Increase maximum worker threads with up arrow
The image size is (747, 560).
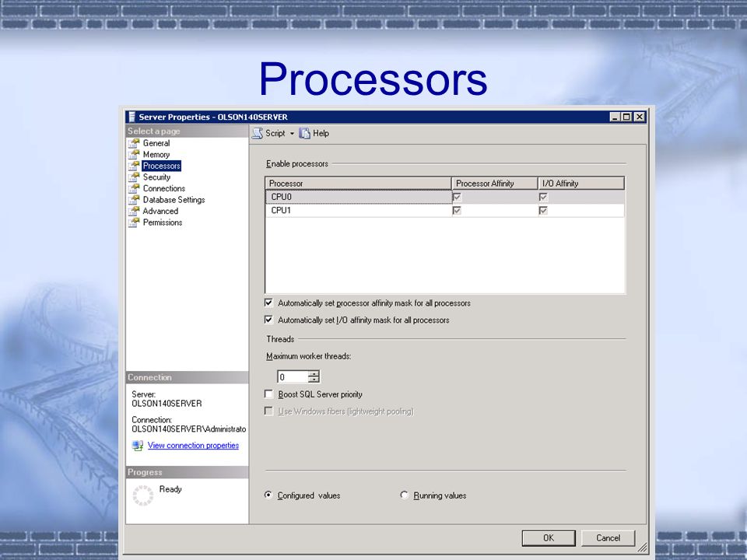point(314,374)
